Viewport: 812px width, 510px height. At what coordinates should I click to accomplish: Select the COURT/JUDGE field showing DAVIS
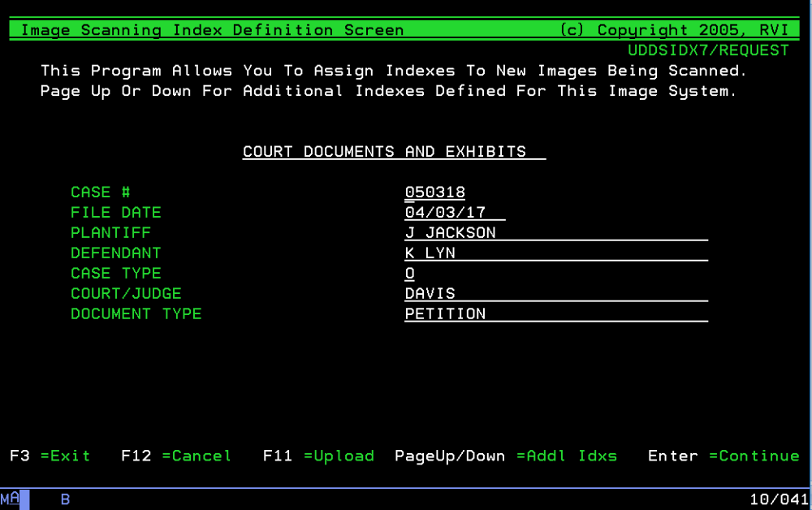click(556, 293)
